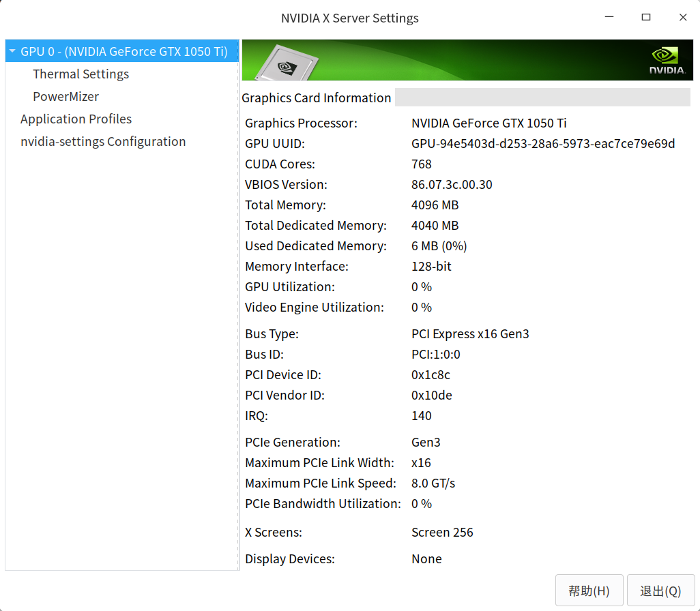The image size is (700, 611).
Task: Open Thermal Settings in the sidebar
Action: [81, 74]
